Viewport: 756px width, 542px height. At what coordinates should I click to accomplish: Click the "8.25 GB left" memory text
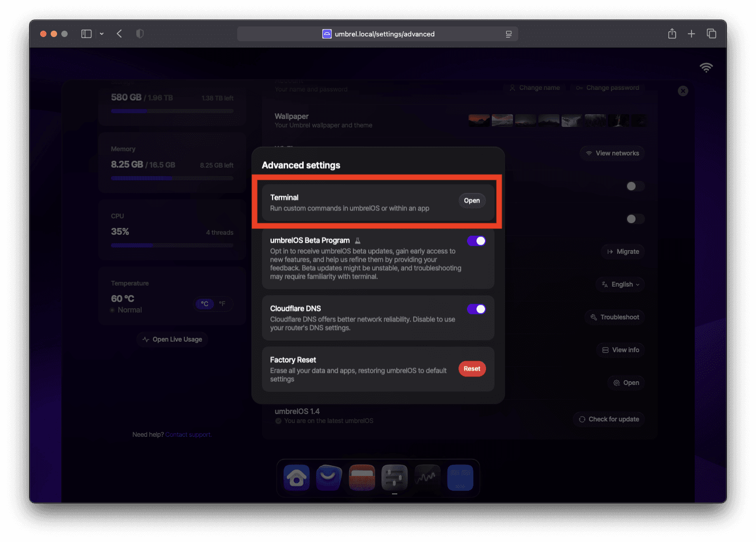pyautogui.click(x=217, y=166)
